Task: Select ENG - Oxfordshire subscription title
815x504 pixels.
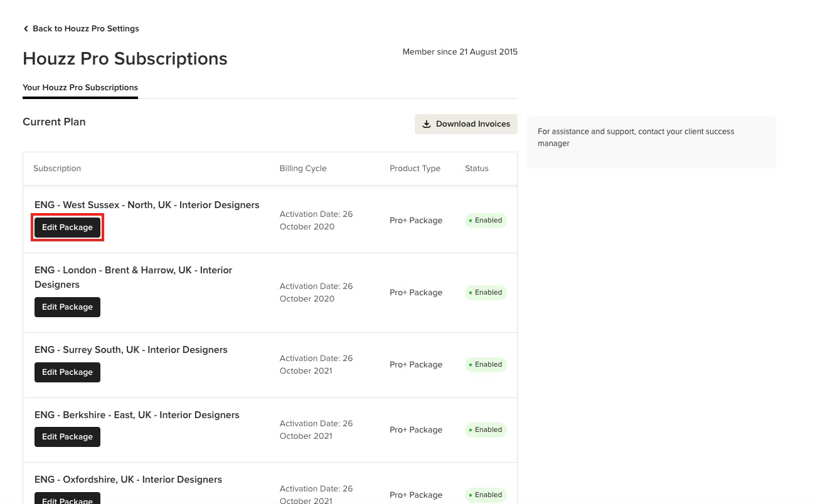Action: click(x=128, y=480)
